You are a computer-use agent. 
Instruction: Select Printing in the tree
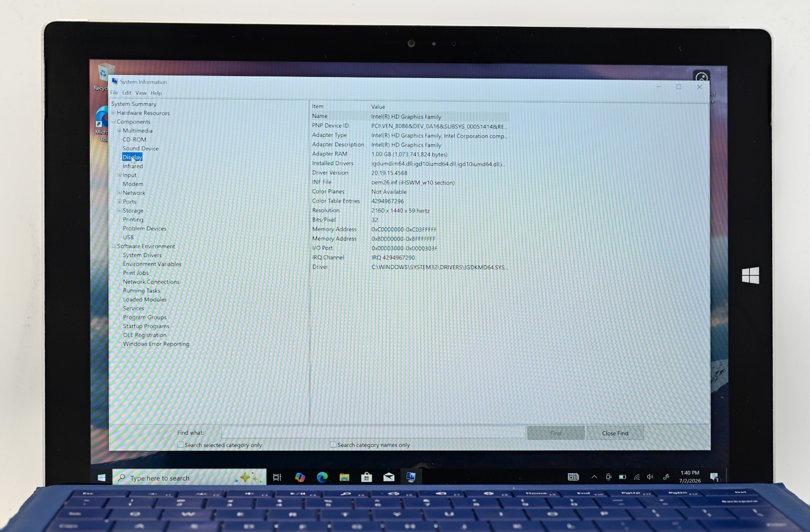click(133, 220)
